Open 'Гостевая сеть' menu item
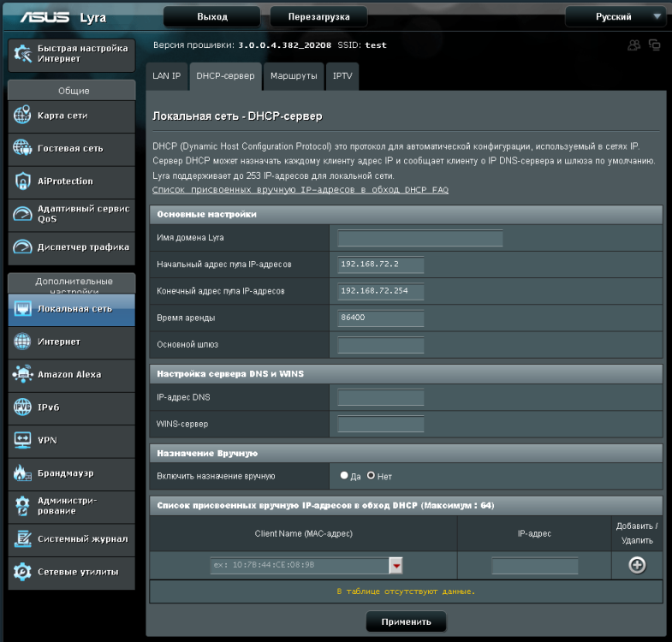The height and width of the screenshot is (642, 672). 72,149
